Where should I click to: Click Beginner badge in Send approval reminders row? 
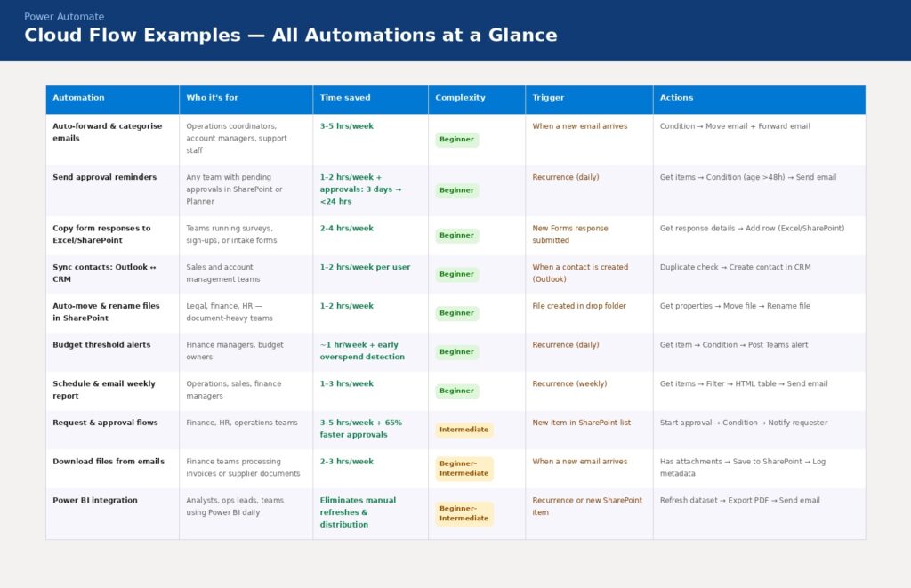456,190
